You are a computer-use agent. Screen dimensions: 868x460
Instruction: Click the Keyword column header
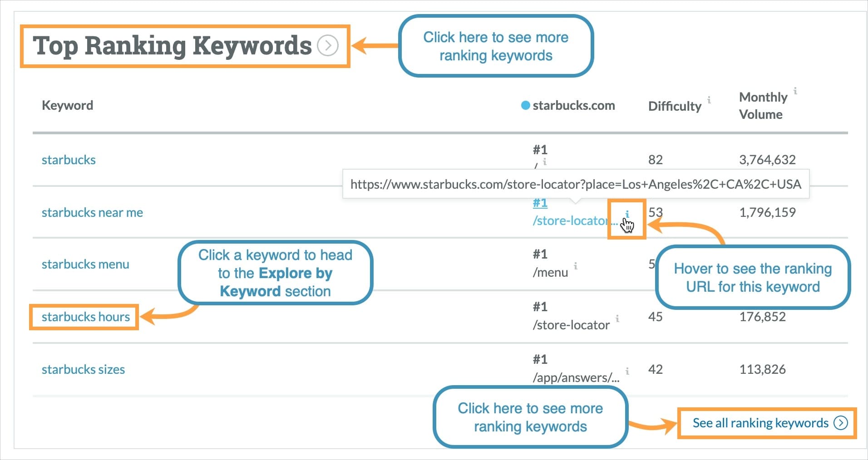[67, 105]
